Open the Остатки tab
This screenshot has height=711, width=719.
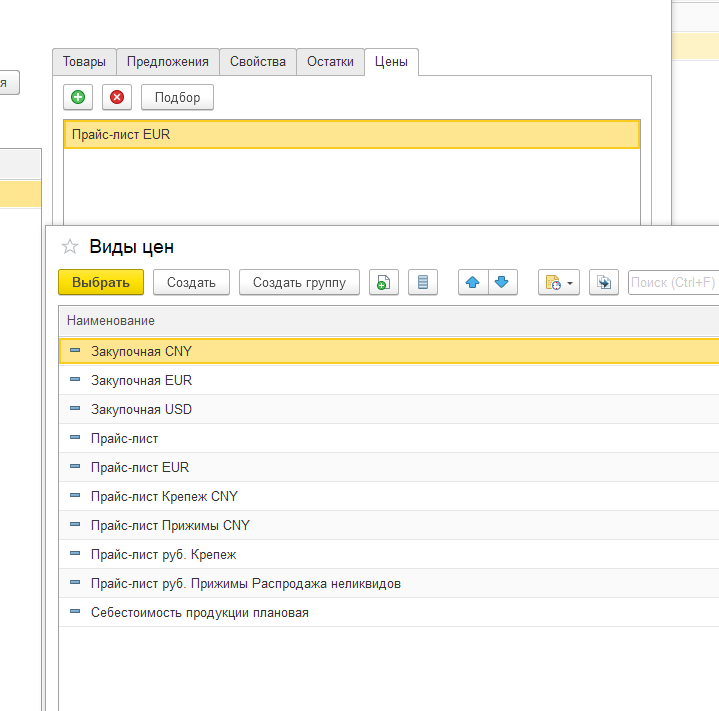330,62
